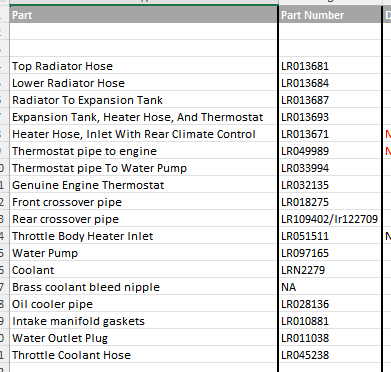Click the Oil cooler pipe cell
This screenshot has width=391, height=372.
[x=144, y=304]
